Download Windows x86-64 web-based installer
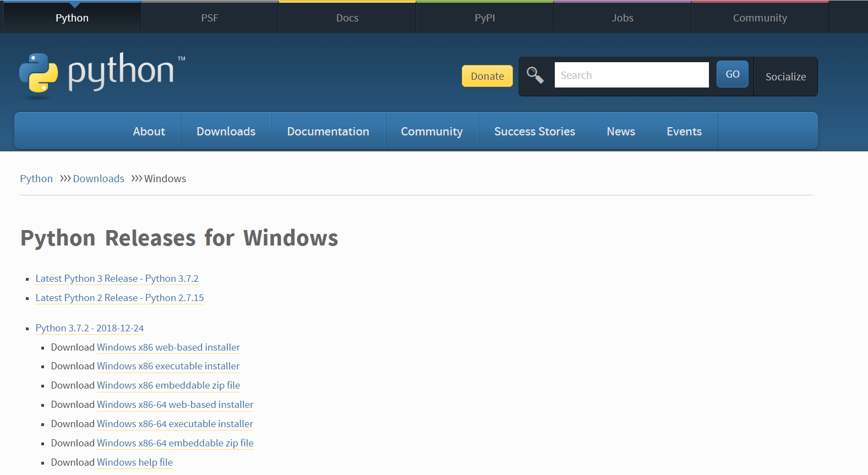868x475 pixels. tap(175, 405)
